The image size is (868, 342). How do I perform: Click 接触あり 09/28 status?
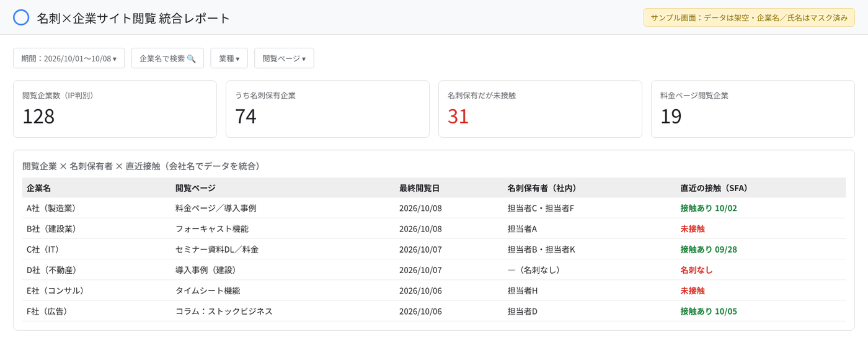pyautogui.click(x=709, y=249)
